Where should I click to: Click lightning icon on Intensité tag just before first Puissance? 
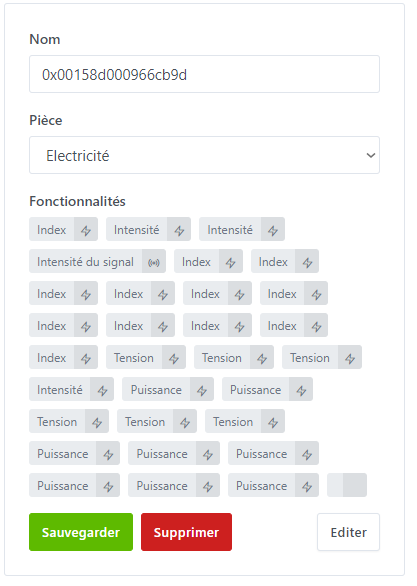coord(102,391)
